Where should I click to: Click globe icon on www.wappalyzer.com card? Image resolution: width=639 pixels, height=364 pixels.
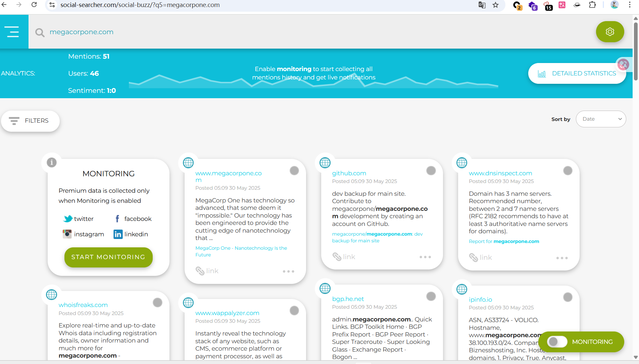click(188, 303)
